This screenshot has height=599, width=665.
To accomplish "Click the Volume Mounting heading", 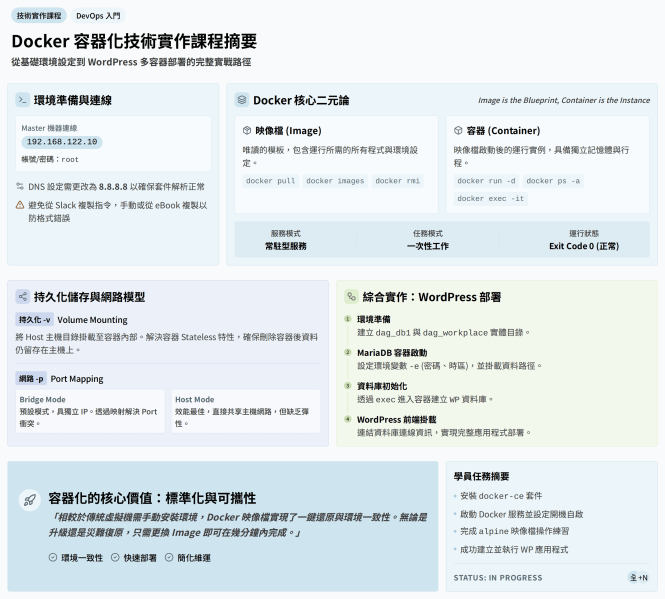I will (92, 319).
